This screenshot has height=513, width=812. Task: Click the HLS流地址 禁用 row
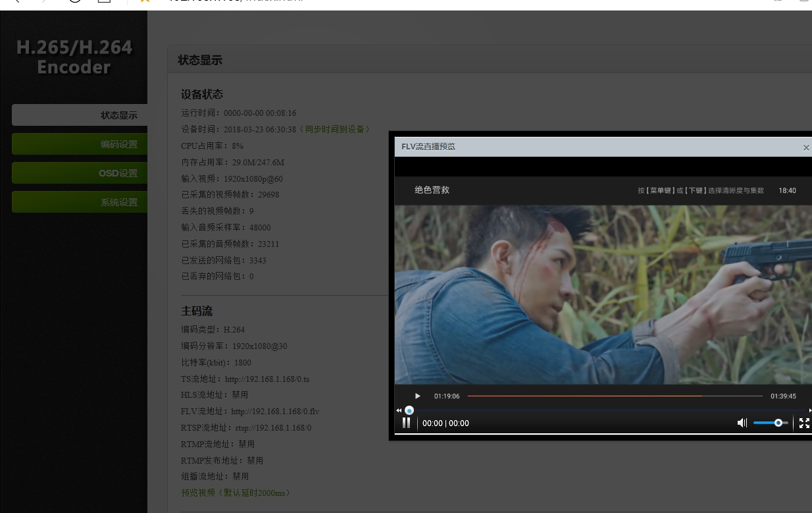click(215, 394)
